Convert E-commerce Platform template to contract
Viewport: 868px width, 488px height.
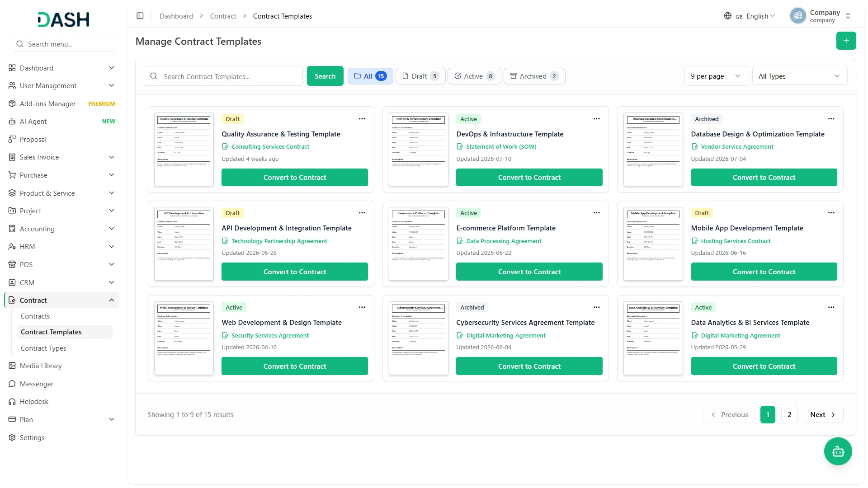tap(529, 272)
